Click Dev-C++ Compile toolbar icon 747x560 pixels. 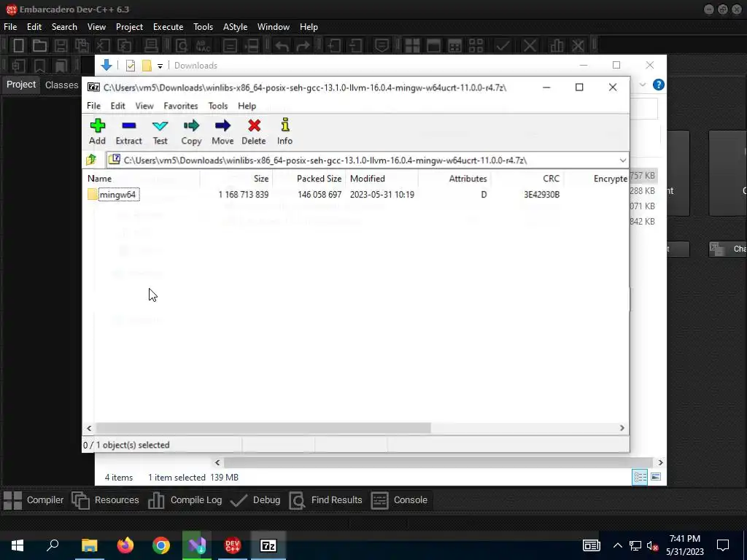412,46
